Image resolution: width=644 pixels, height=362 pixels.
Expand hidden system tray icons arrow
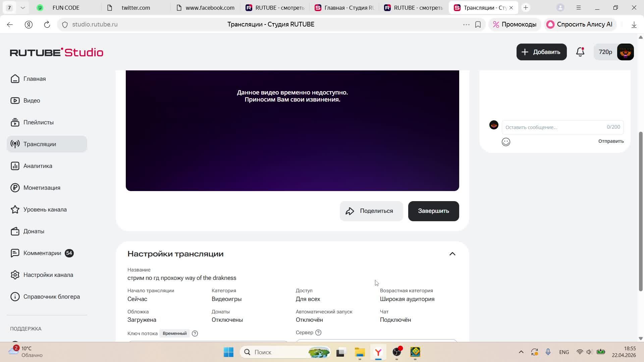pos(521,352)
